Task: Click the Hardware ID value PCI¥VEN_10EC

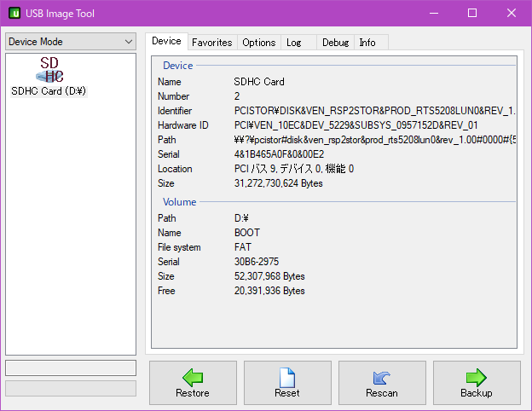Action: pyautogui.click(x=356, y=125)
